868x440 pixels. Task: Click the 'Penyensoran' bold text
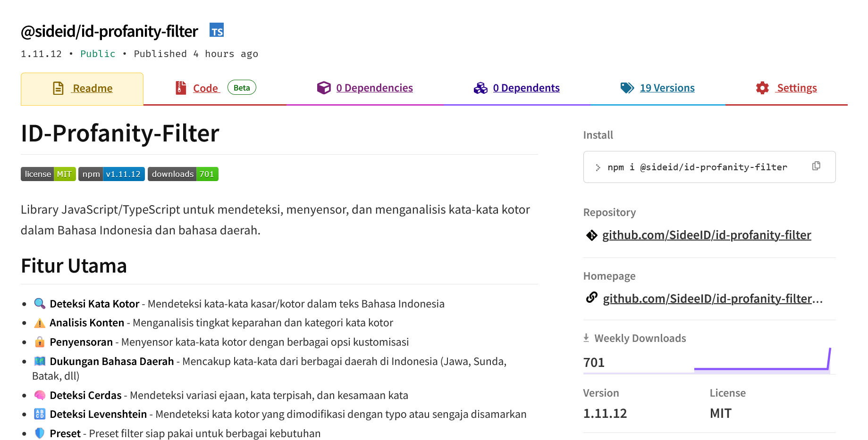point(81,342)
